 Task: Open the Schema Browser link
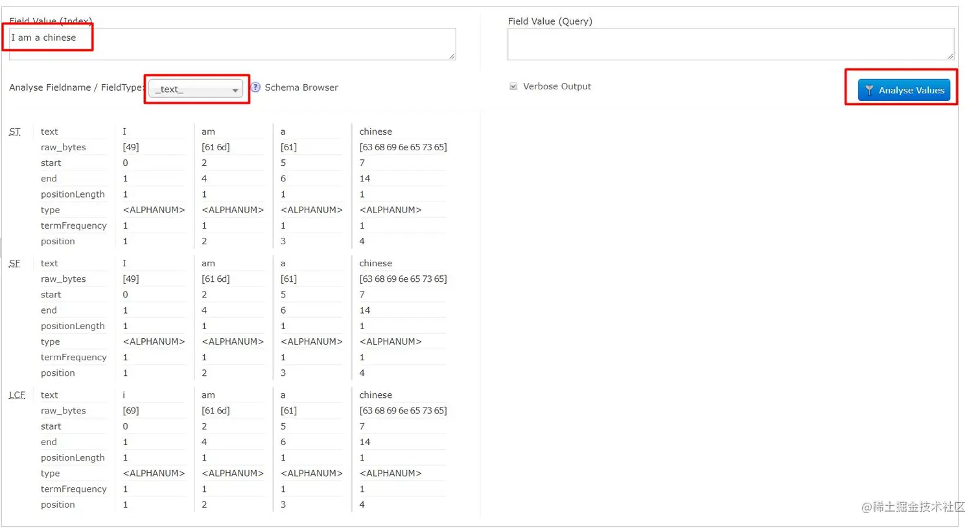(x=301, y=87)
